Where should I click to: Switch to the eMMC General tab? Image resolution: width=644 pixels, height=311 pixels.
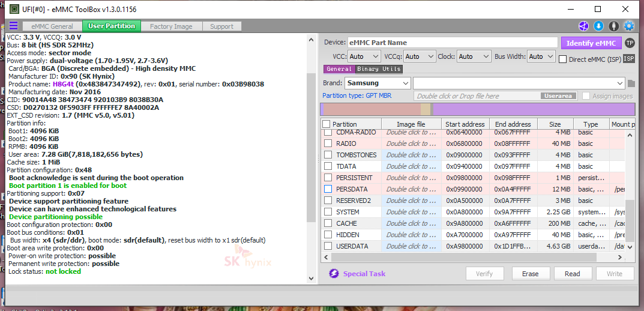point(52,26)
